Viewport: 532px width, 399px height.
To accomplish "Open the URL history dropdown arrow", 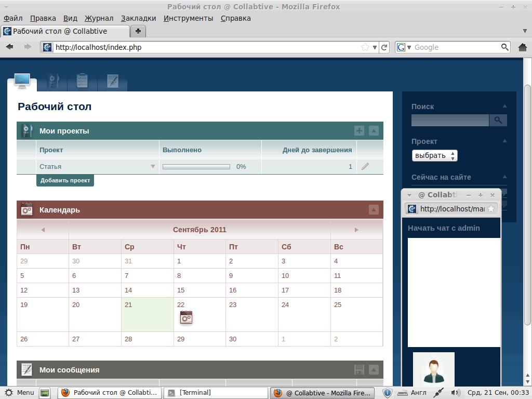I will pyautogui.click(x=375, y=47).
